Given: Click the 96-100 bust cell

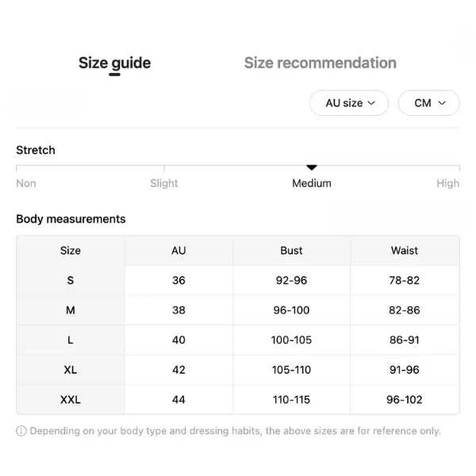Looking at the screenshot, I should click(291, 310).
